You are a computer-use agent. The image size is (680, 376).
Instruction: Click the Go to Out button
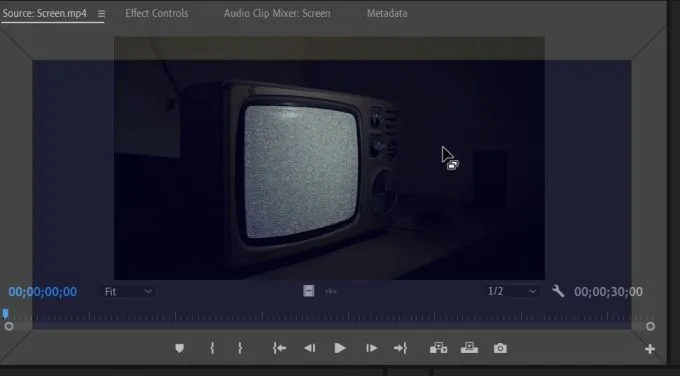[400, 348]
